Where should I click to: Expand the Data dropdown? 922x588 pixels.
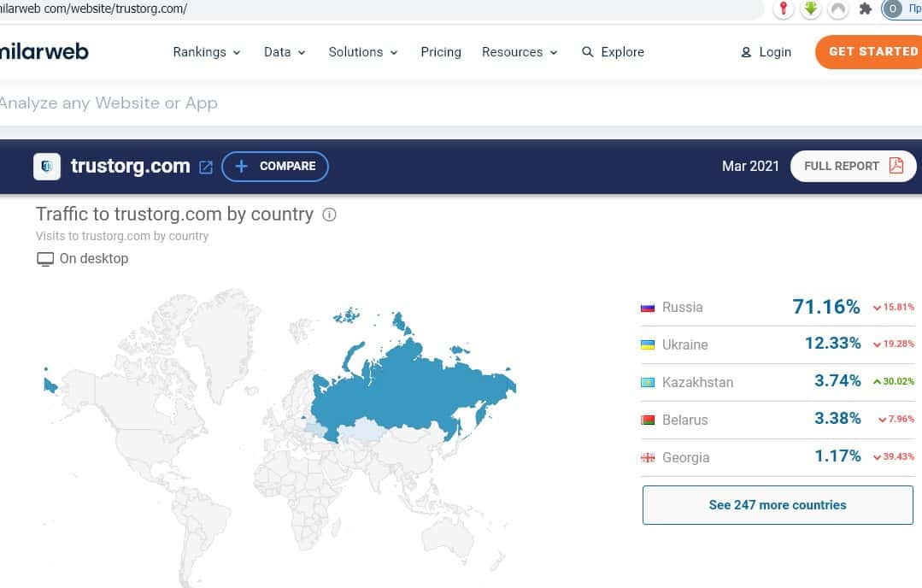point(285,52)
